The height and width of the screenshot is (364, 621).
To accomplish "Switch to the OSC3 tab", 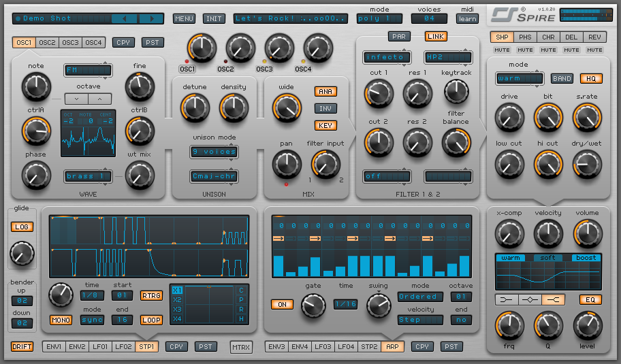I will coord(71,43).
